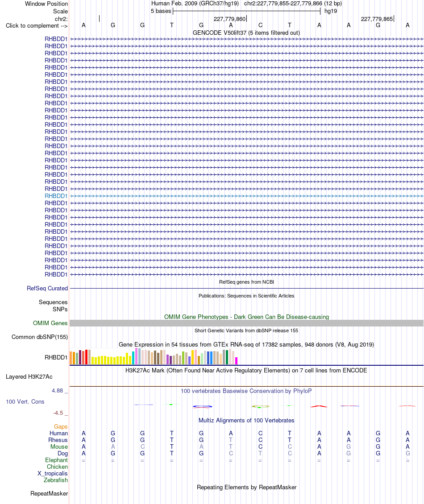Click the 4.88 upper PhyloP scale value
Viewport: 424px width, 504px height.
coord(58,391)
